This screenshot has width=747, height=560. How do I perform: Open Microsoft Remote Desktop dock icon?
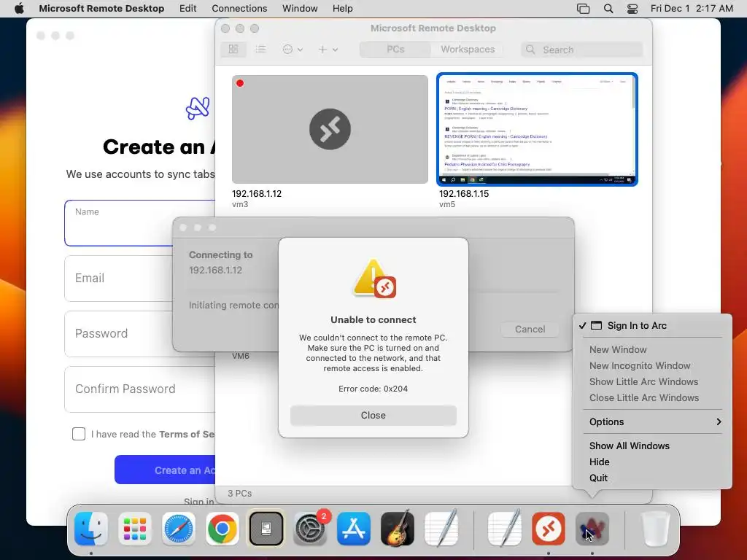click(x=549, y=529)
